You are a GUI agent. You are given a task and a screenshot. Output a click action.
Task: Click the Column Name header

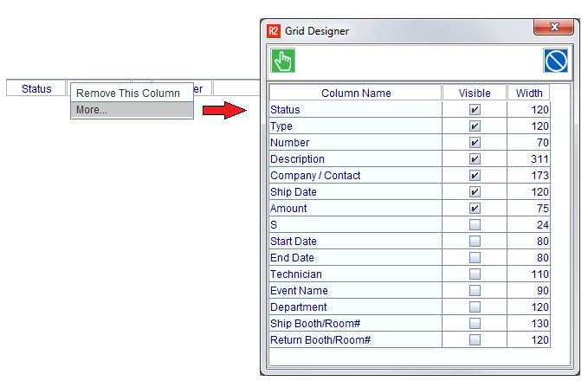(356, 93)
